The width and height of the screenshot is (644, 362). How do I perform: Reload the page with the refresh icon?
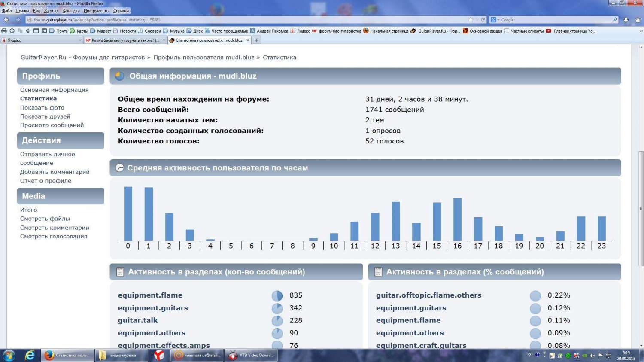tap(483, 20)
